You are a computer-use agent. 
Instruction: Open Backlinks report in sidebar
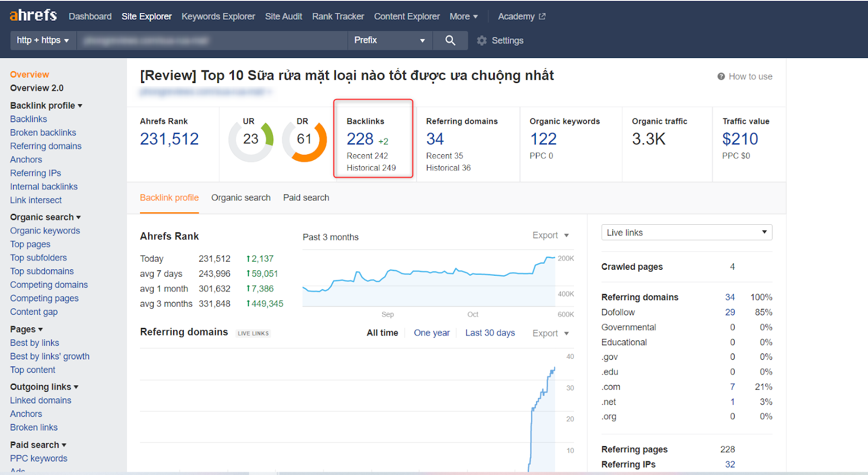click(x=28, y=119)
